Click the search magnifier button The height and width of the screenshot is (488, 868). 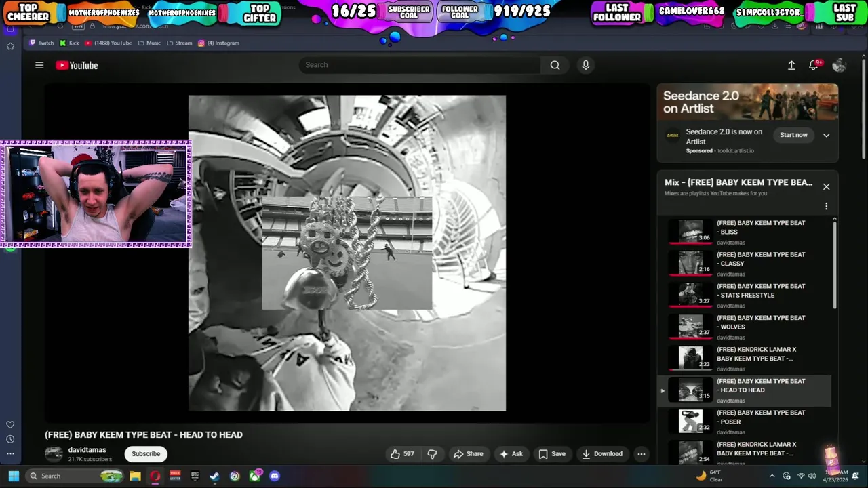tap(555, 65)
